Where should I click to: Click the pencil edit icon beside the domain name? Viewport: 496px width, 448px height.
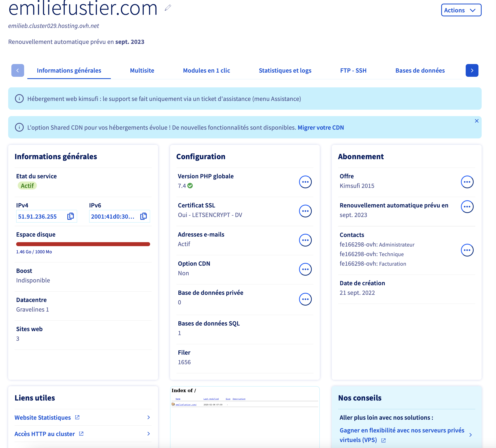click(168, 8)
